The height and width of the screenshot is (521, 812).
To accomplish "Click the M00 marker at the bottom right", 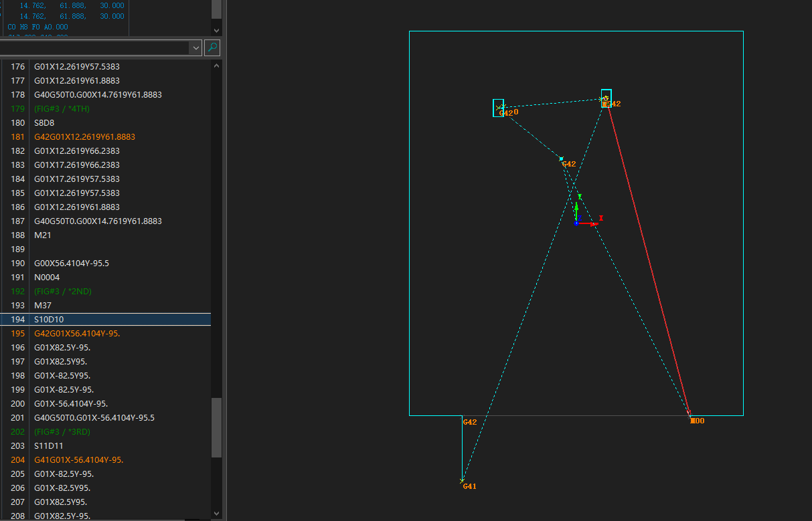I will [x=697, y=421].
